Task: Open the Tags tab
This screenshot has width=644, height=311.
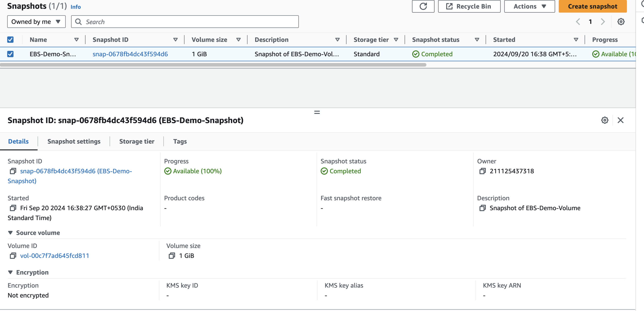Action: (x=180, y=141)
